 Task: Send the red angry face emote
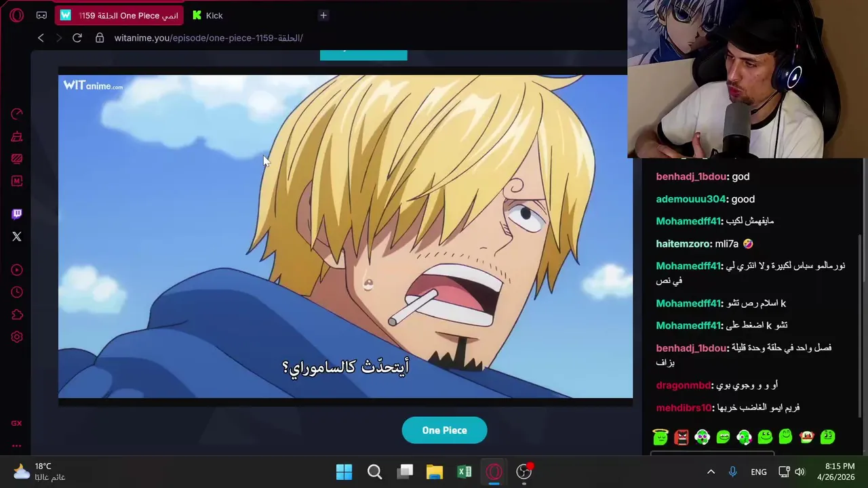[682, 437]
